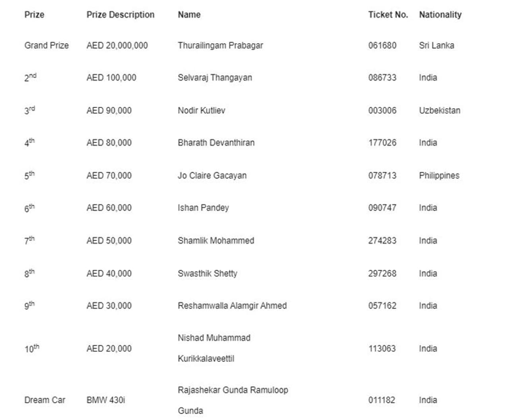
Task: Select ticket number 086733
Action: (x=382, y=78)
